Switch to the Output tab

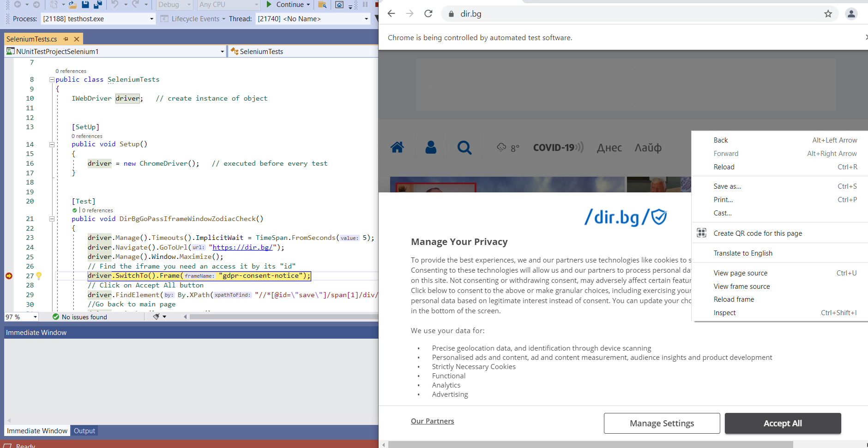84,431
